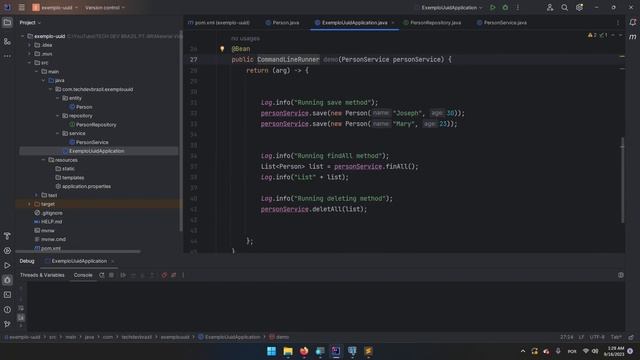Switch to Threads & Variables tab
The image size is (640, 360).
[x=42, y=275]
